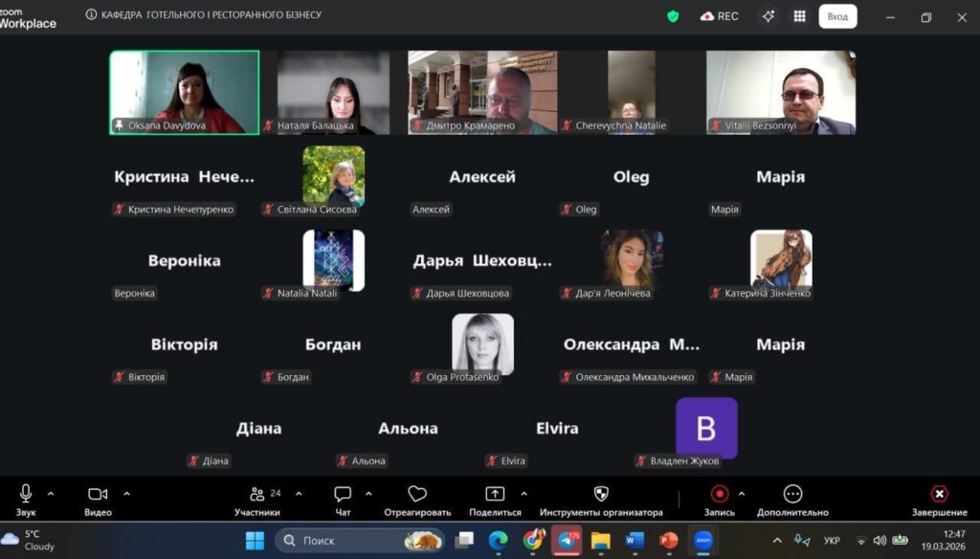Expand the audio options arrow next to Звук

[51, 494]
